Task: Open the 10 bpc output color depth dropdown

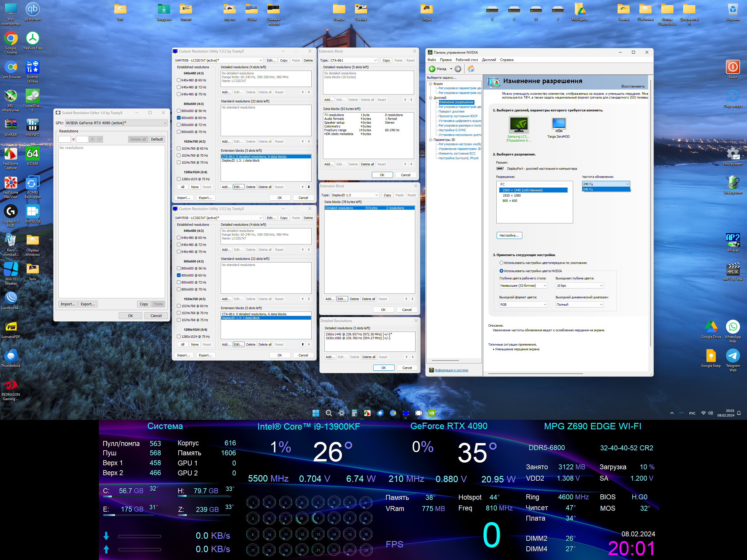Action: [580, 286]
